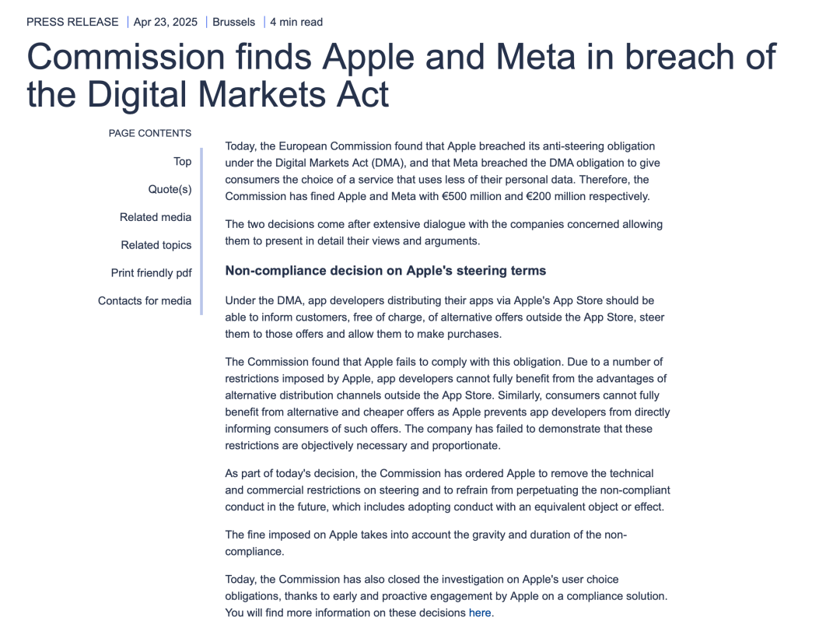
Task: Open the Related media section link
Action: pyautogui.click(x=156, y=217)
